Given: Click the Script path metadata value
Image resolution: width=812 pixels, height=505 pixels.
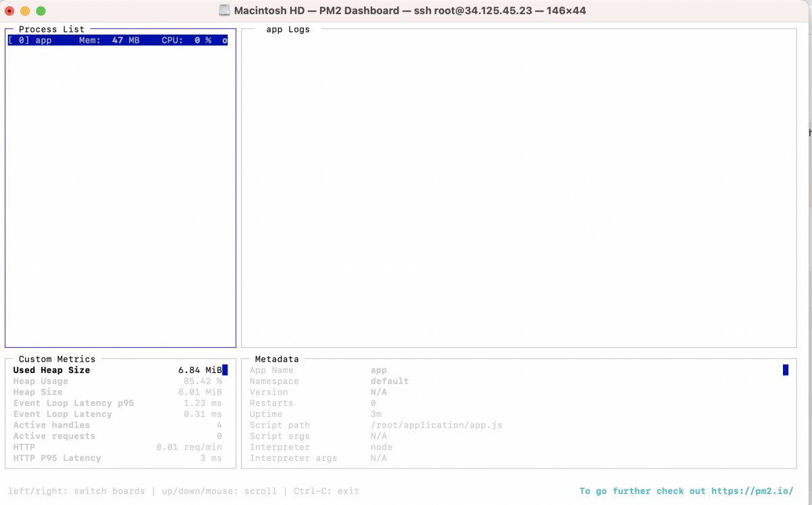Looking at the screenshot, I should pos(436,425).
